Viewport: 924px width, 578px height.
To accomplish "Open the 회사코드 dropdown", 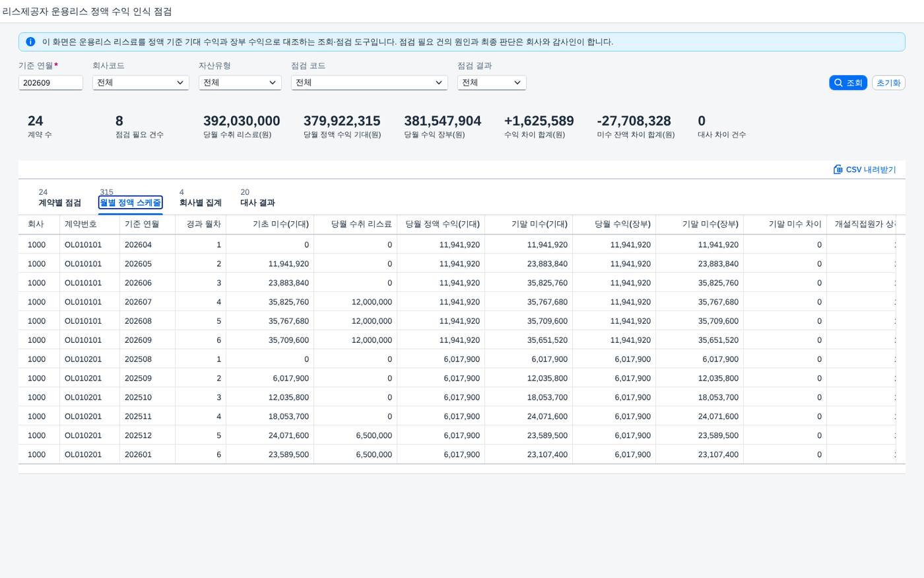I will 141,83.
